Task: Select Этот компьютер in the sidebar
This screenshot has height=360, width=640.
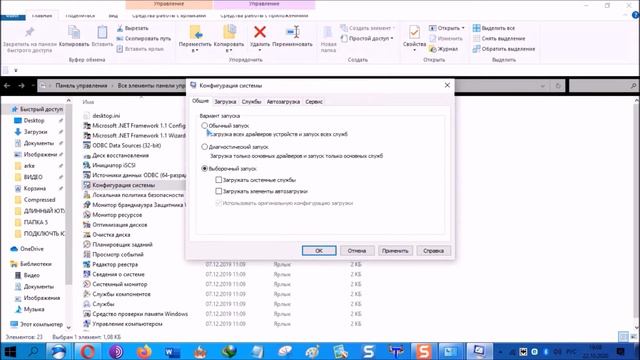Action: (37, 324)
